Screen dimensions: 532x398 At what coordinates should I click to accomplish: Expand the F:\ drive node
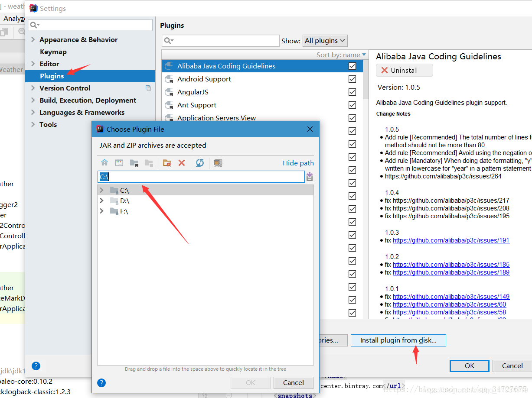point(102,211)
